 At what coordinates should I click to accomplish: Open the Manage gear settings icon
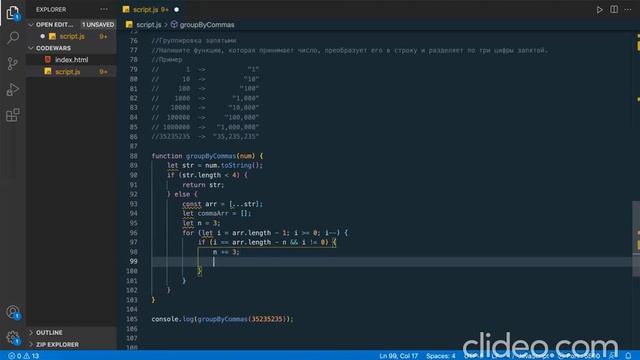tap(13, 338)
